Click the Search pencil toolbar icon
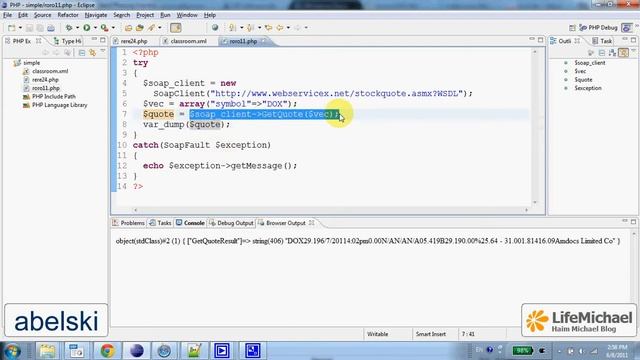Screen dimensions: 640x360 click(151, 28)
